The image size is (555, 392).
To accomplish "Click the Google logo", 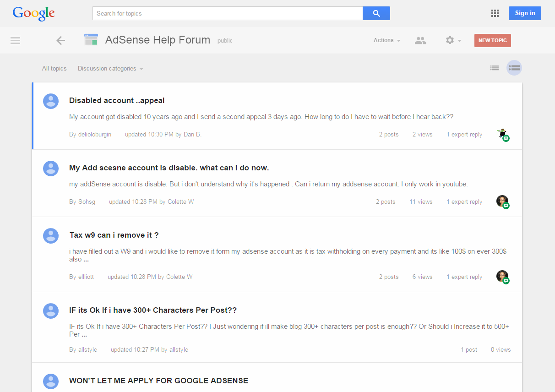I will tap(33, 13).
